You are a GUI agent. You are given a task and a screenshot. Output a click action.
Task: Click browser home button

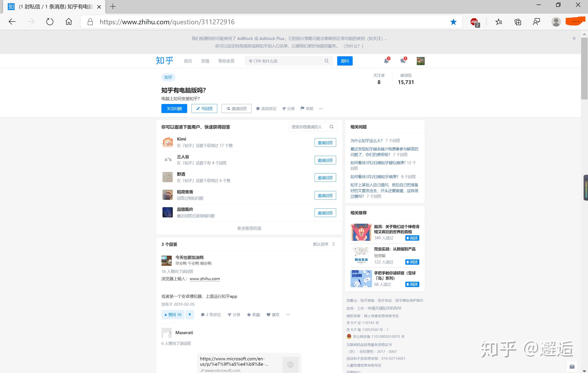point(69,22)
